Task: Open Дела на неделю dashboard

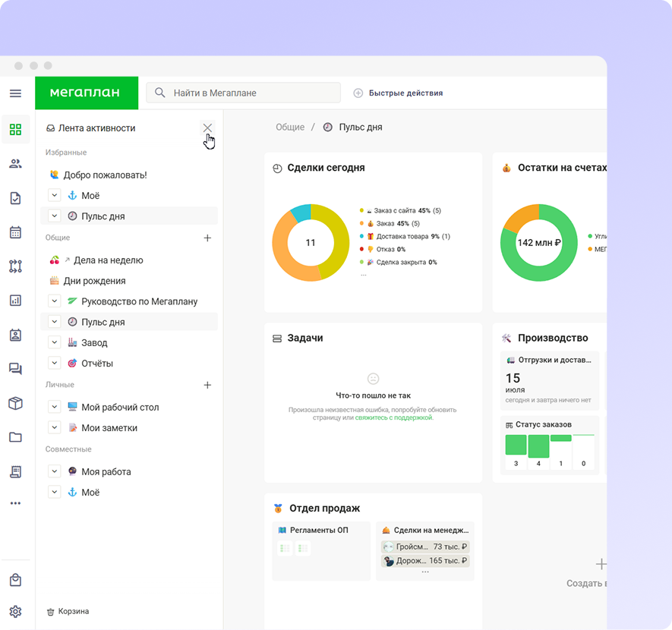Action: (x=97, y=260)
